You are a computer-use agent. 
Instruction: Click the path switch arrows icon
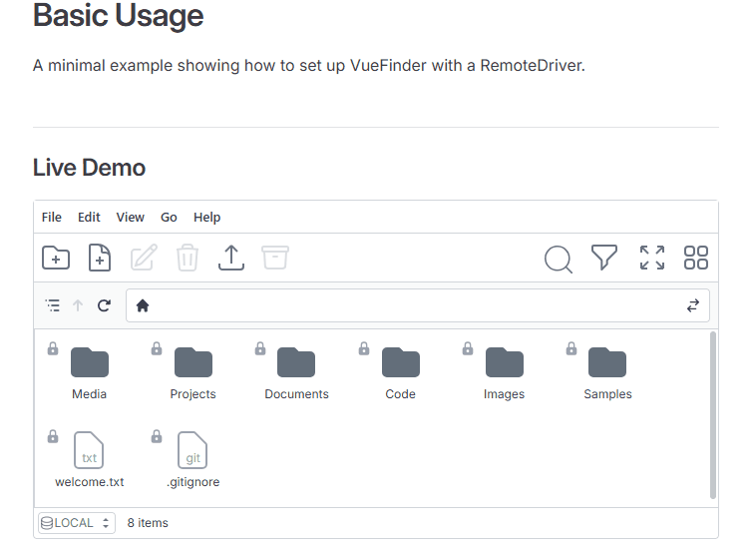tap(693, 305)
